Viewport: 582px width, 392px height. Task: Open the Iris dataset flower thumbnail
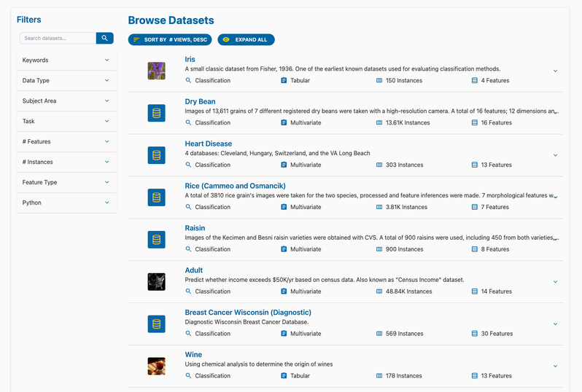(x=156, y=71)
